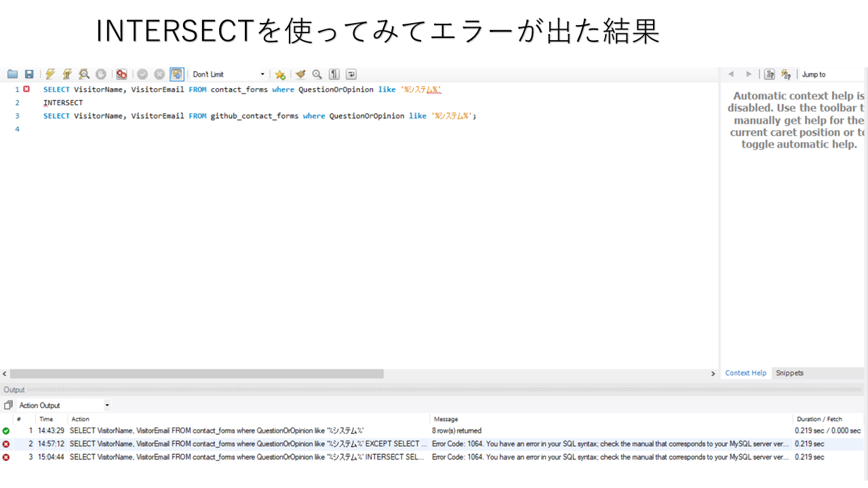
Task: Stop query execution hand icon
Action: tap(100, 74)
